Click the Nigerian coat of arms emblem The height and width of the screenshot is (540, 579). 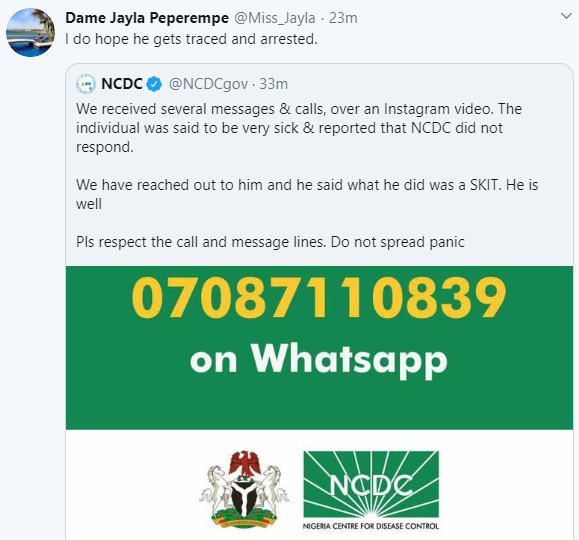pyautogui.click(x=244, y=489)
